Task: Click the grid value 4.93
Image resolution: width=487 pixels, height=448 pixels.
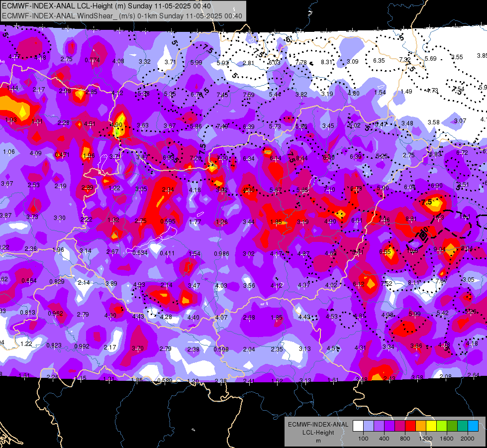Action: (x=139, y=285)
